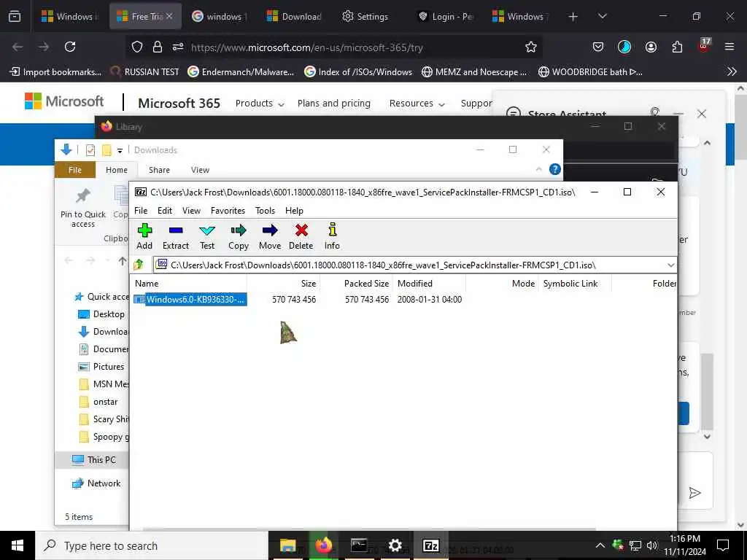Sort by the Name column header
This screenshot has width=747, height=560.
[147, 284]
